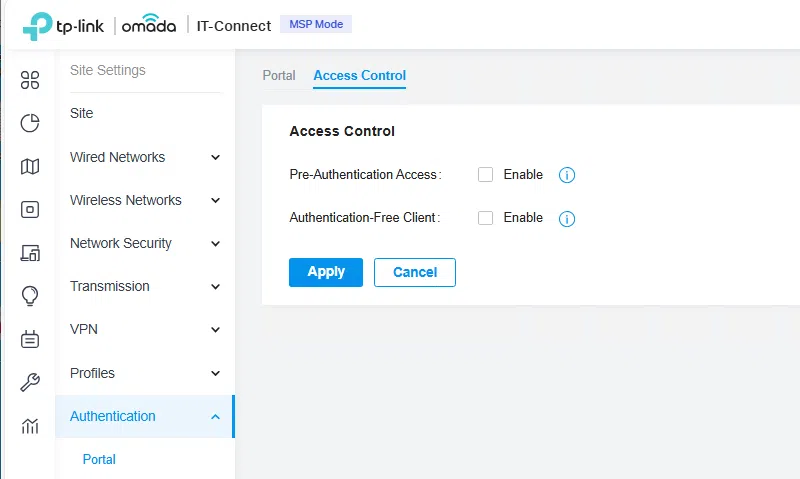The image size is (800, 479).
Task: Open the Clients icon in sidebar
Action: pyautogui.click(x=30, y=253)
